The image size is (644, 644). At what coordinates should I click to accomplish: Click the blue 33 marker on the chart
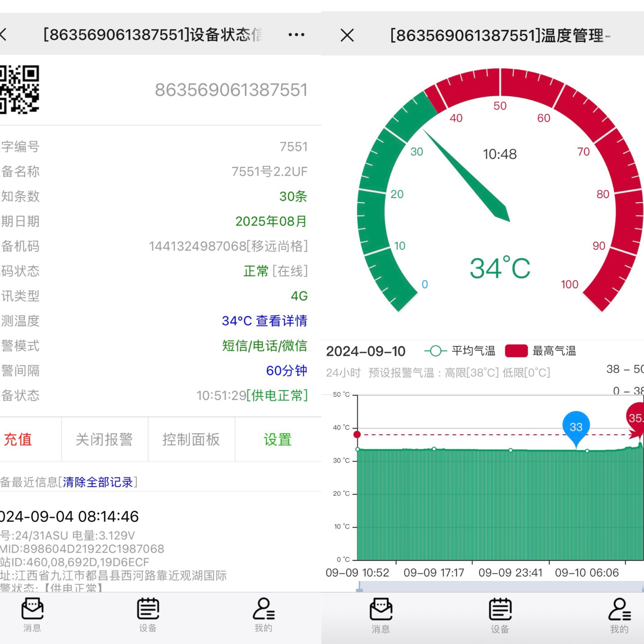click(576, 427)
